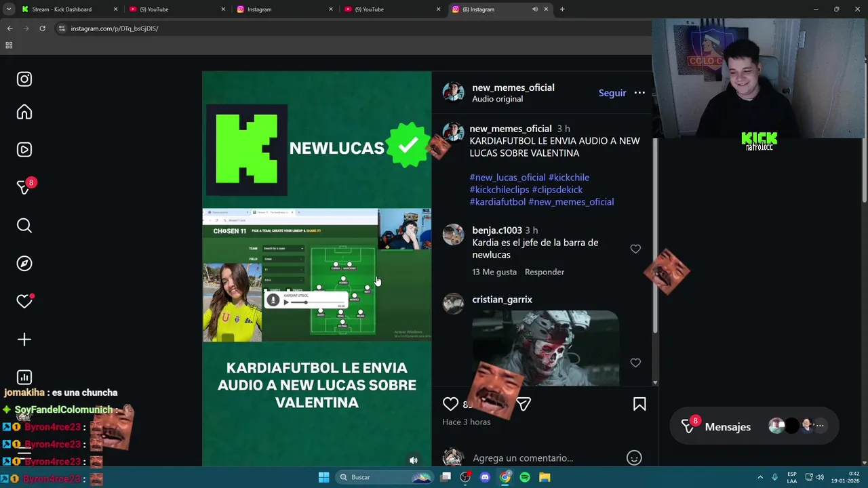Like benja.c1003's comment with heart
Image resolution: width=868 pixels, height=488 pixels.
pyautogui.click(x=635, y=249)
